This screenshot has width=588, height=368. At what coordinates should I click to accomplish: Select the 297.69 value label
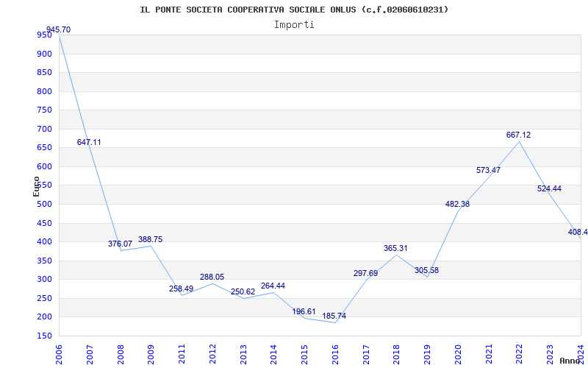365,273
